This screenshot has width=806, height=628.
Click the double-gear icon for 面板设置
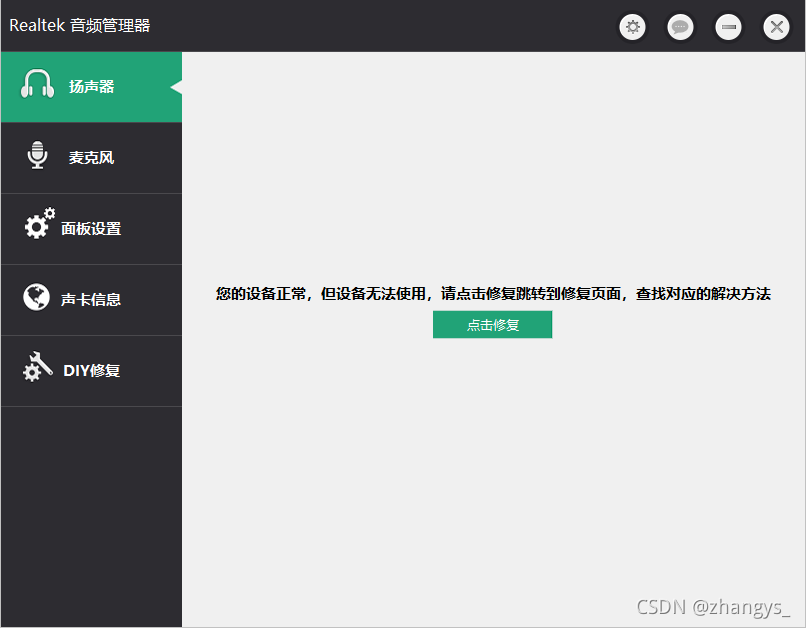39,223
